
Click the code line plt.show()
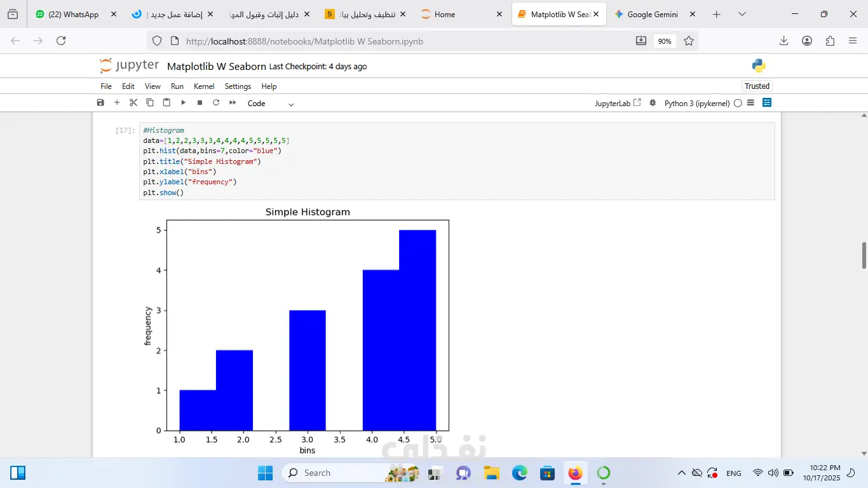tap(163, 193)
